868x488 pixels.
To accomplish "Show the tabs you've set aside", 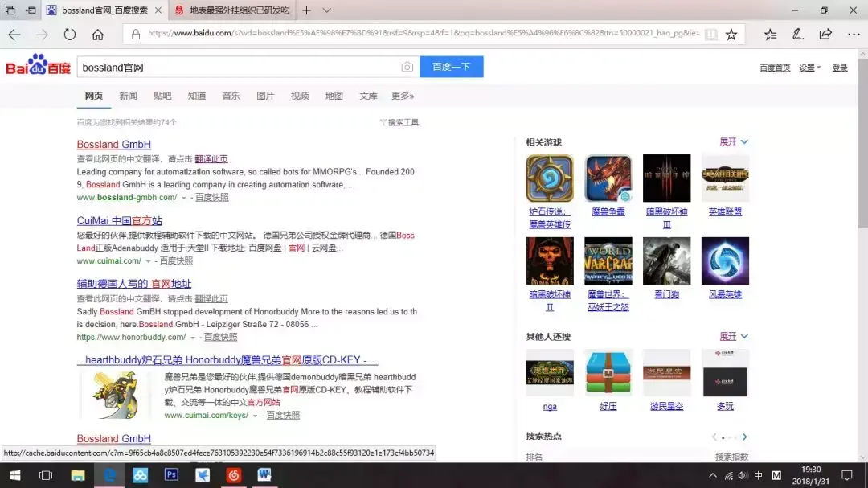I will pos(10,10).
